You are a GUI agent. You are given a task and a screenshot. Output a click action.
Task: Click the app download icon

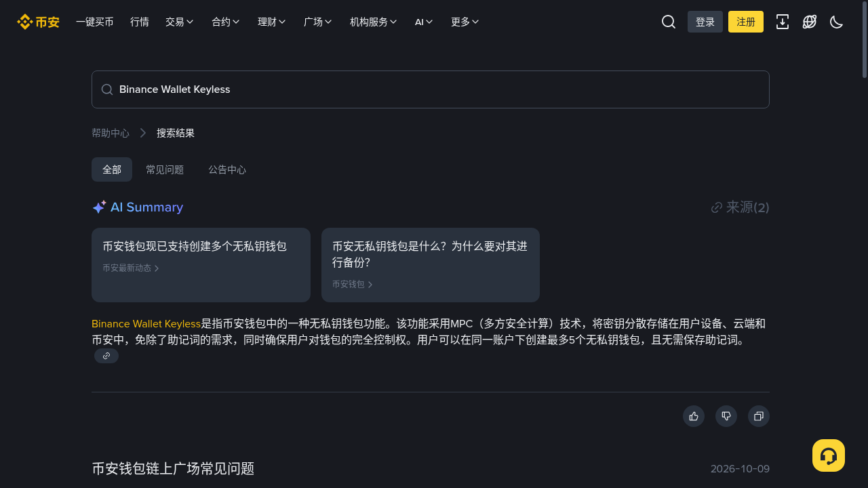[783, 22]
